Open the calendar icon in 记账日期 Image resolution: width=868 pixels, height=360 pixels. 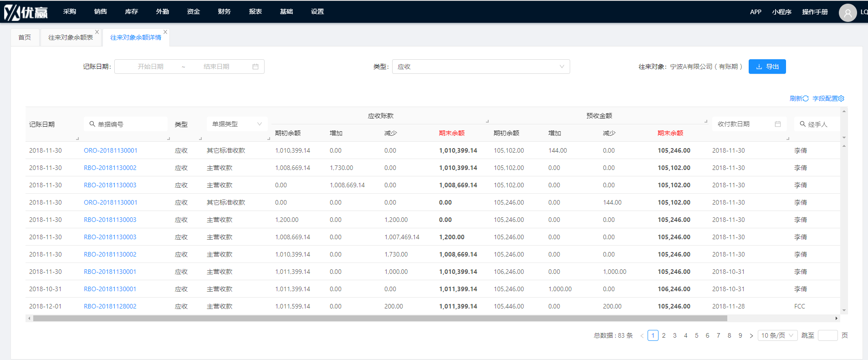click(x=255, y=67)
